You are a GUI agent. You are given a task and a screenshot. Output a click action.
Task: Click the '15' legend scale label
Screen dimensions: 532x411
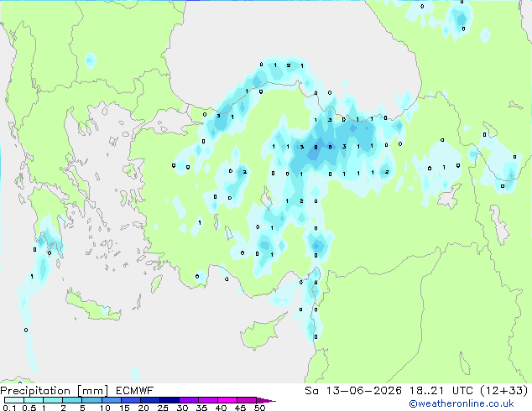pyautogui.click(x=124, y=408)
